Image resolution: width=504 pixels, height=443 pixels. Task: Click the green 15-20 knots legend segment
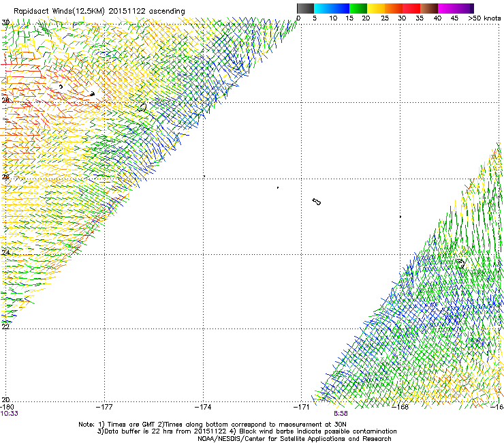pos(358,8)
